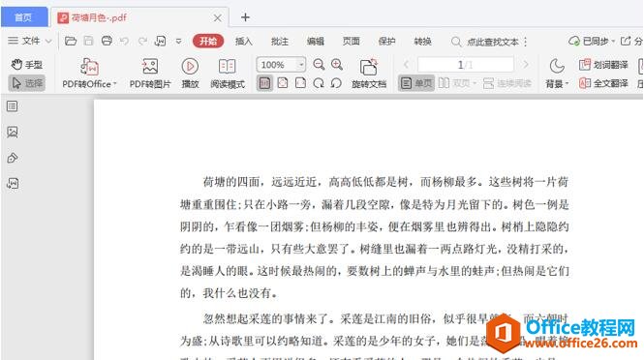Enable 单页 single page view
Viewport: 644px width, 360px height.
coord(416,83)
